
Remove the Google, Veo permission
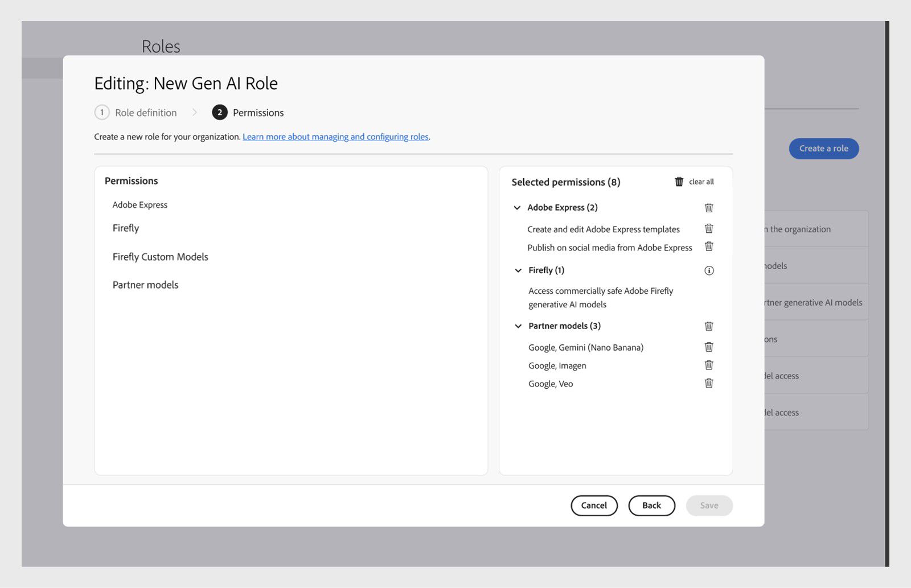click(x=709, y=383)
